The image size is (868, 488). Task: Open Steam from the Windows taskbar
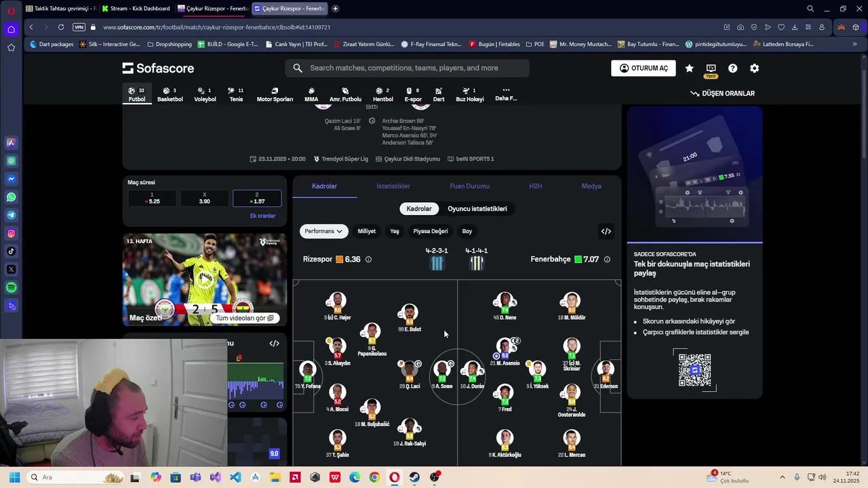tap(414, 477)
